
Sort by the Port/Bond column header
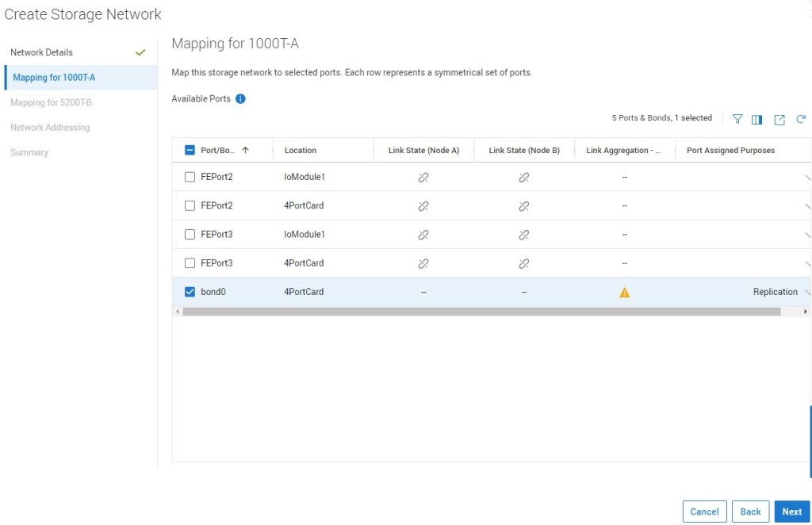tap(218, 151)
